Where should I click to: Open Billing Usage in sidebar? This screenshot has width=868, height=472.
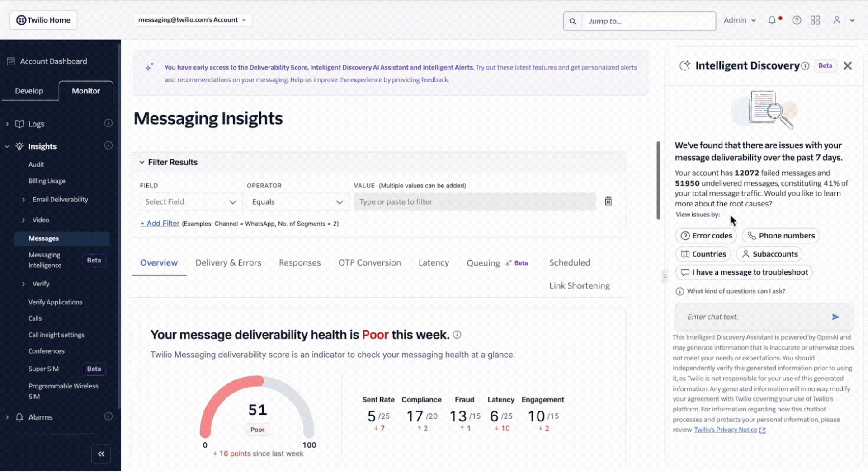pyautogui.click(x=47, y=181)
